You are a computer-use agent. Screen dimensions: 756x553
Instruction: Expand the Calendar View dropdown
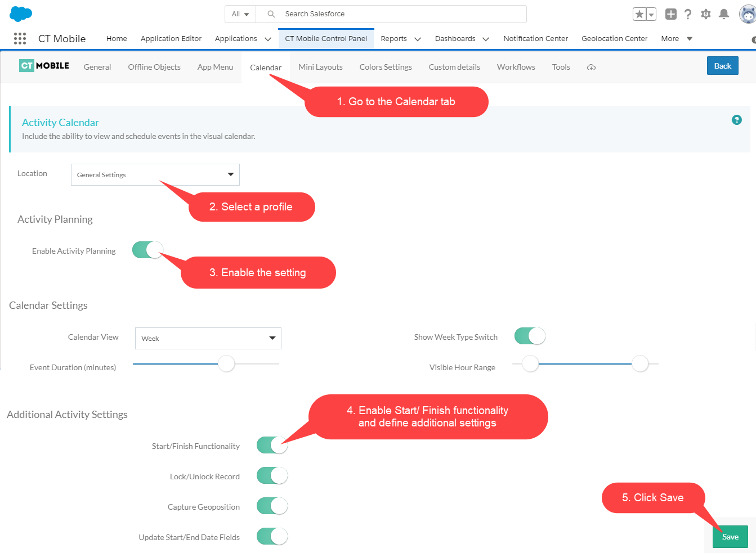(x=208, y=338)
